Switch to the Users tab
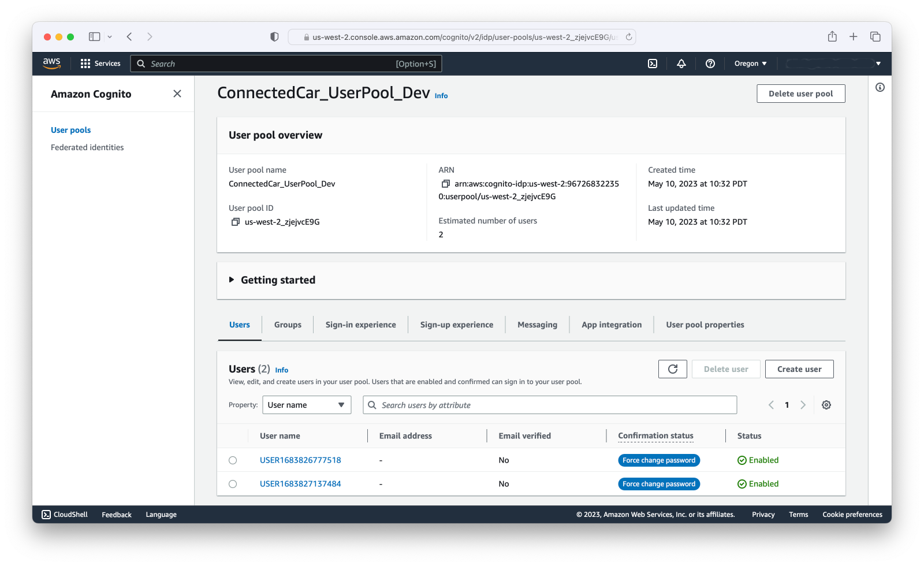This screenshot has height=566, width=924. pos(240,325)
